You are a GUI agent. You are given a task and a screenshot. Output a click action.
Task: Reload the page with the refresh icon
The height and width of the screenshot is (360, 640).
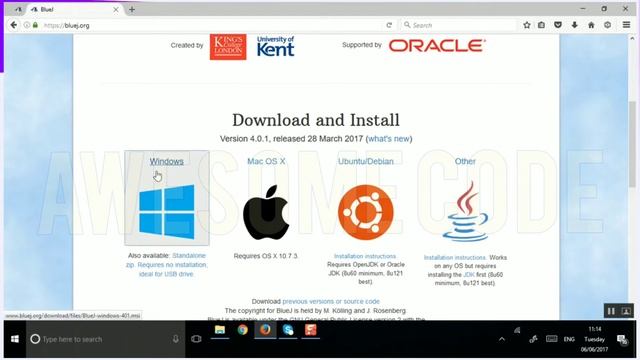389,25
